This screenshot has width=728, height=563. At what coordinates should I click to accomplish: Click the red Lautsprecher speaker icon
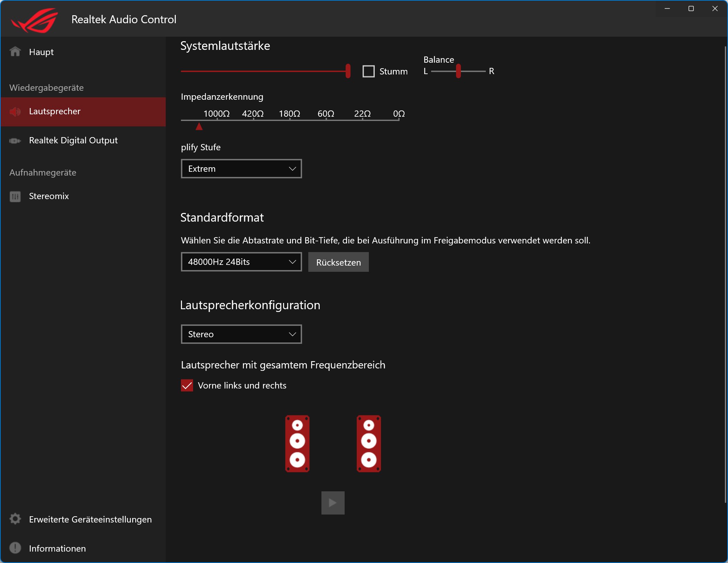[x=15, y=111]
